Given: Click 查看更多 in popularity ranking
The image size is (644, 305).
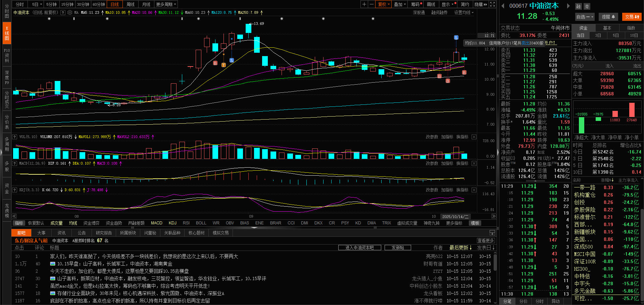Looking at the screenshot, I should tap(486, 241).
